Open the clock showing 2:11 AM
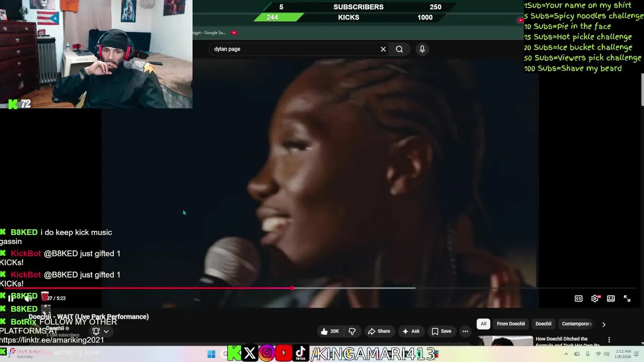The height and width of the screenshot is (362, 644). point(622,354)
